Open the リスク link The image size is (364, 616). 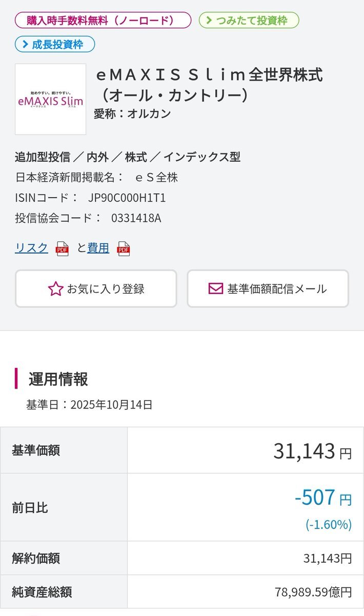tap(31, 248)
